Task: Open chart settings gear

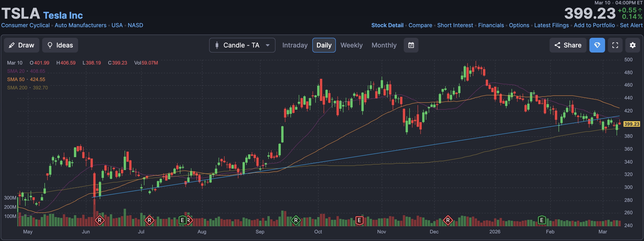Action: 632,45
